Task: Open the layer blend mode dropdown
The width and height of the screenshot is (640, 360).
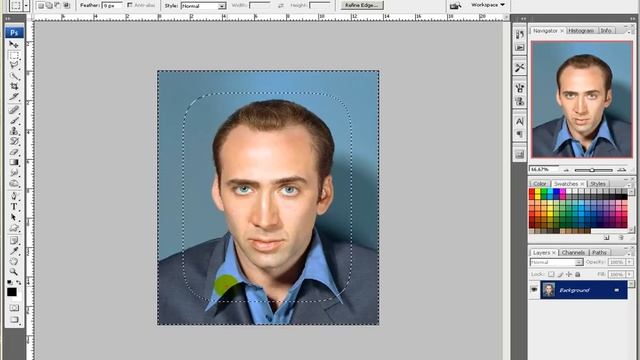Action: [x=557, y=262]
